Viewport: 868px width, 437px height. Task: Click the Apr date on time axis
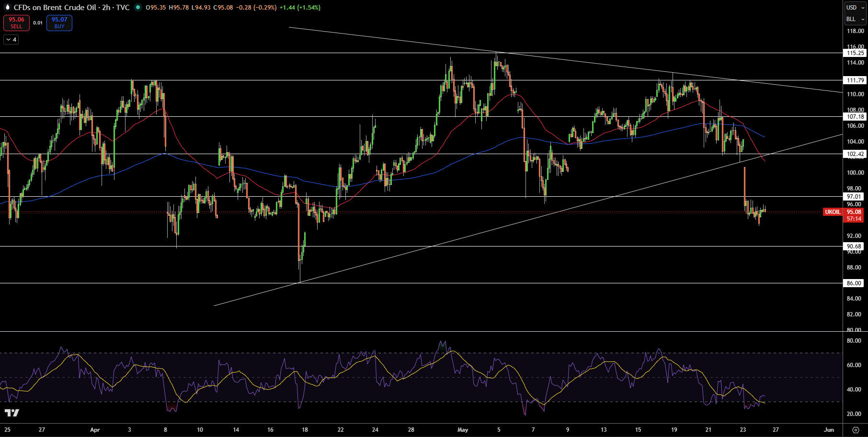95,430
